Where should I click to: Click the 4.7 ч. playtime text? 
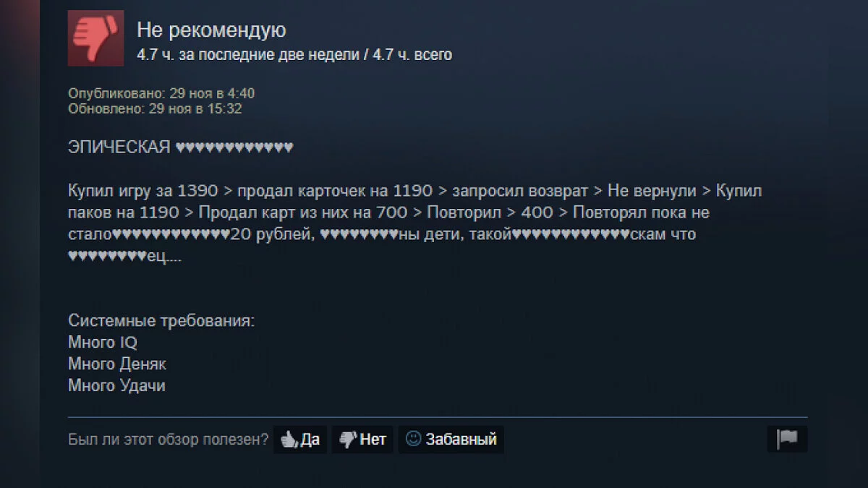294,55
